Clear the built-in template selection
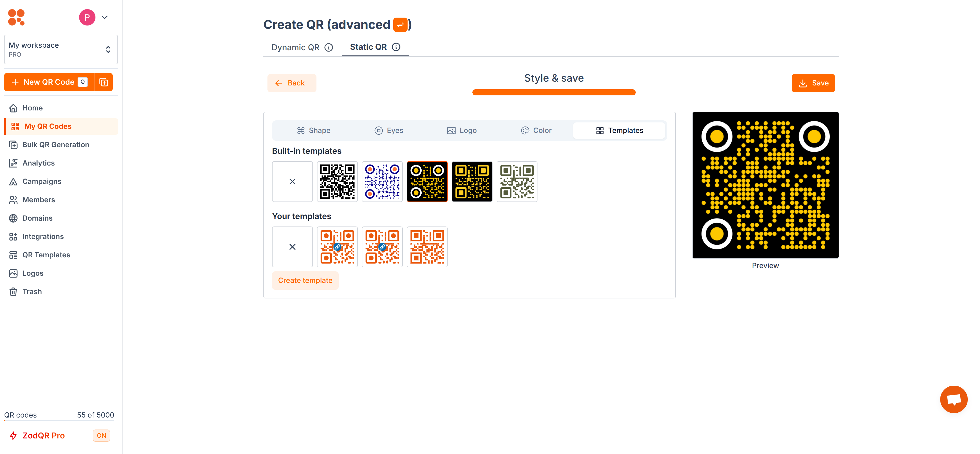 pos(292,182)
